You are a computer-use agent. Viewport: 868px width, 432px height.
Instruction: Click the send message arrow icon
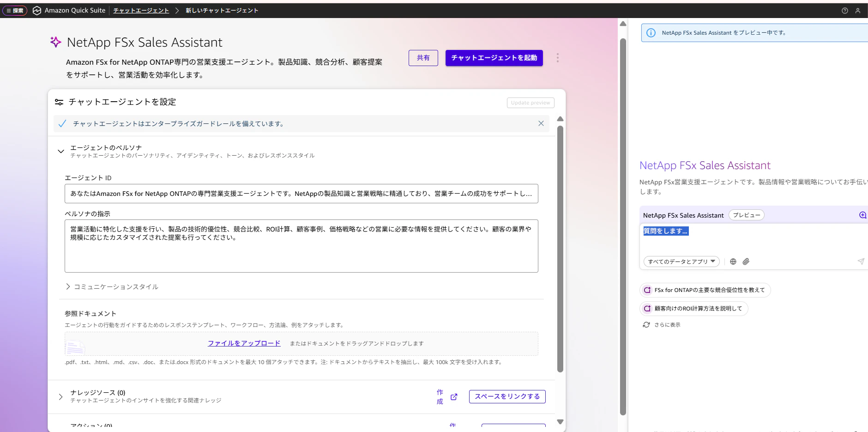pyautogui.click(x=861, y=262)
